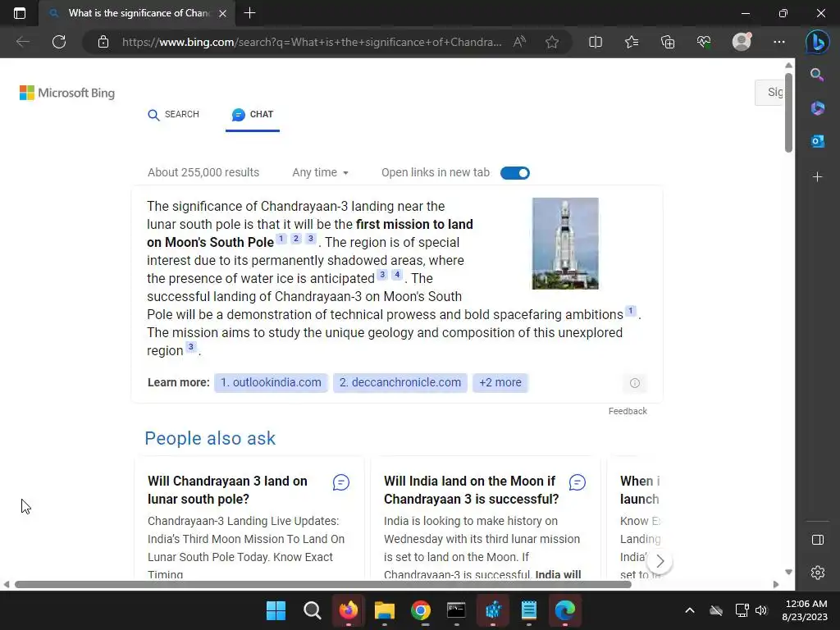Screen dimensions: 840x630
Task: Open the outlookindia.com source link
Action: point(271,382)
